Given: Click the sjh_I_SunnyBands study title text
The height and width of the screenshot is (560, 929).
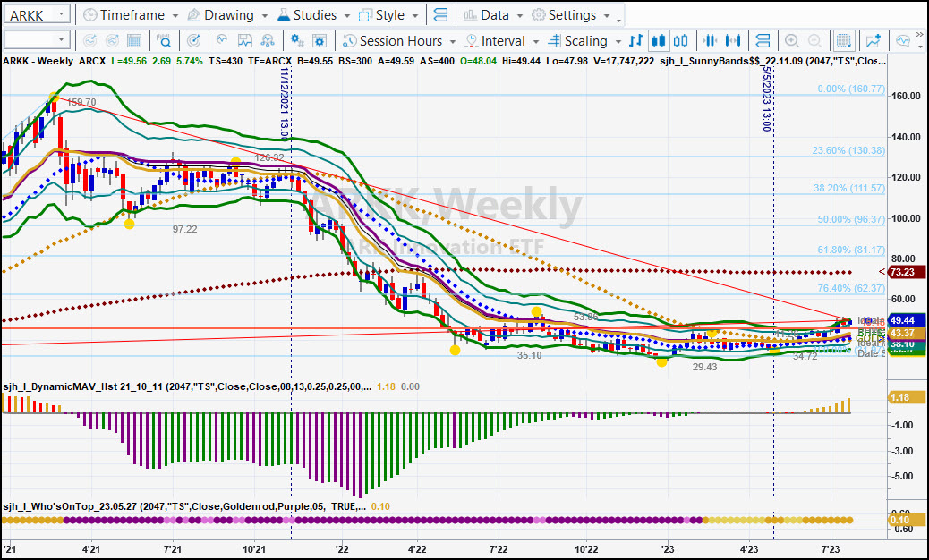Looking at the screenshot, I should 773,61.
